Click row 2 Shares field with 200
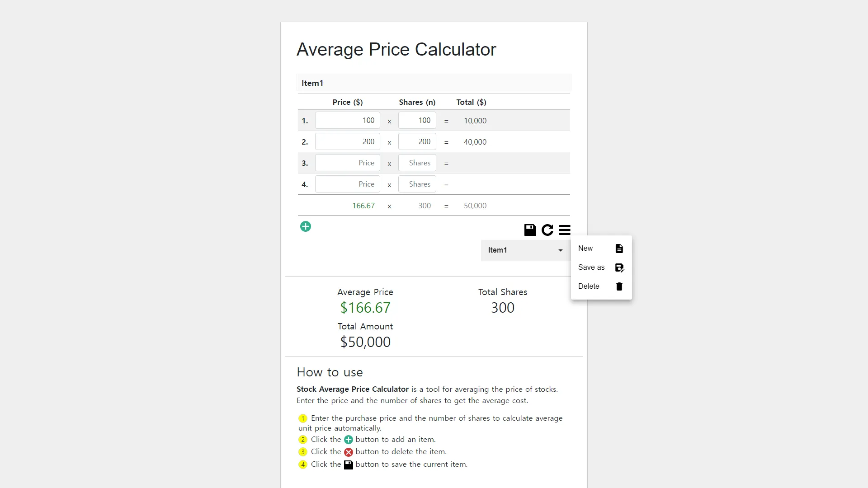 417,142
